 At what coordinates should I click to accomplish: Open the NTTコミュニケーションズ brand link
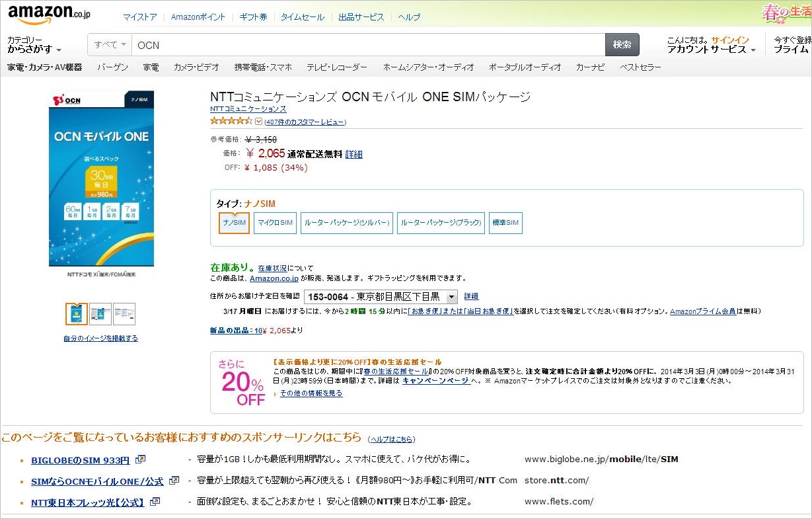click(x=248, y=108)
